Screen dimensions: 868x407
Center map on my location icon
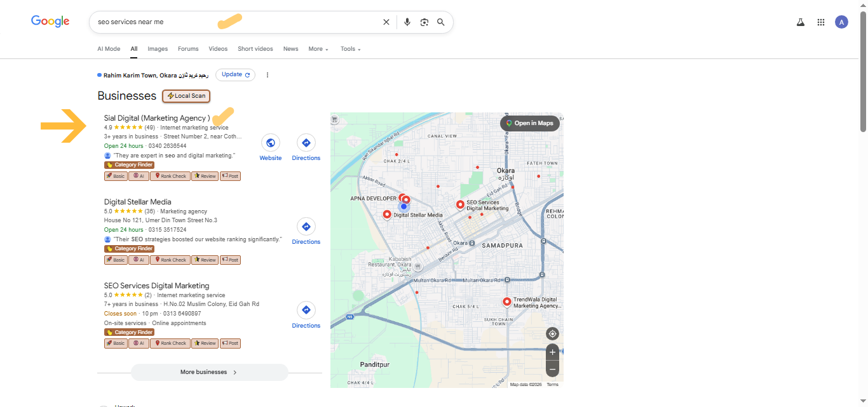552,334
